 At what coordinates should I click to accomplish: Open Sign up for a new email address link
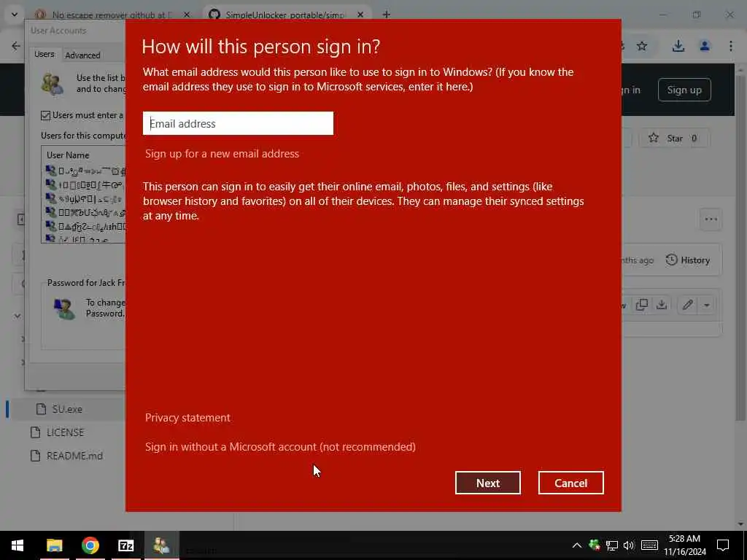(222, 153)
